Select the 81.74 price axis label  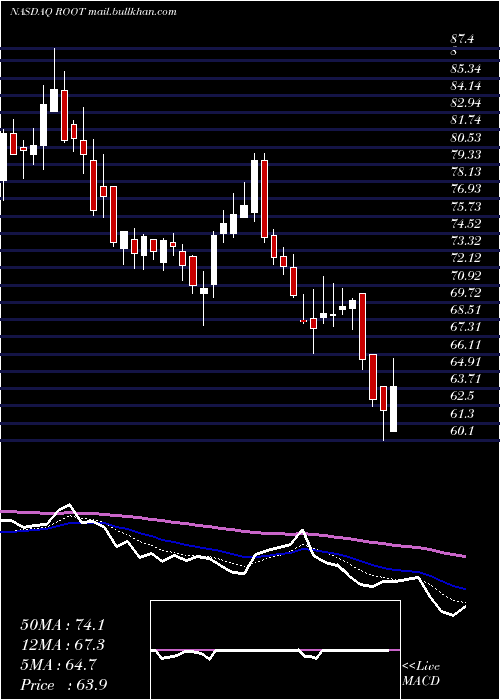tap(466, 120)
